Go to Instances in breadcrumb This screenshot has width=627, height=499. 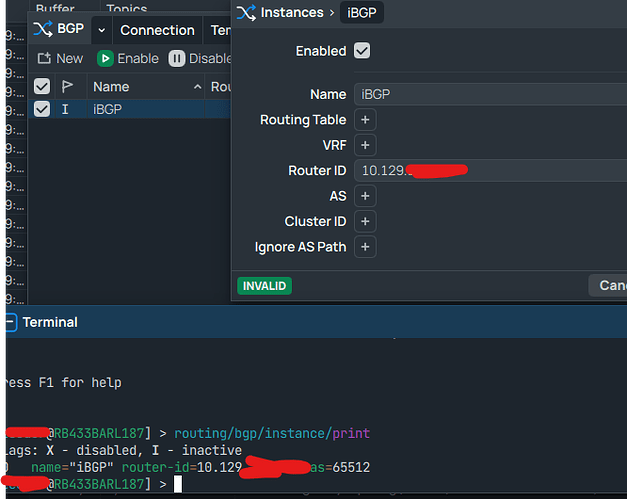[x=292, y=13]
